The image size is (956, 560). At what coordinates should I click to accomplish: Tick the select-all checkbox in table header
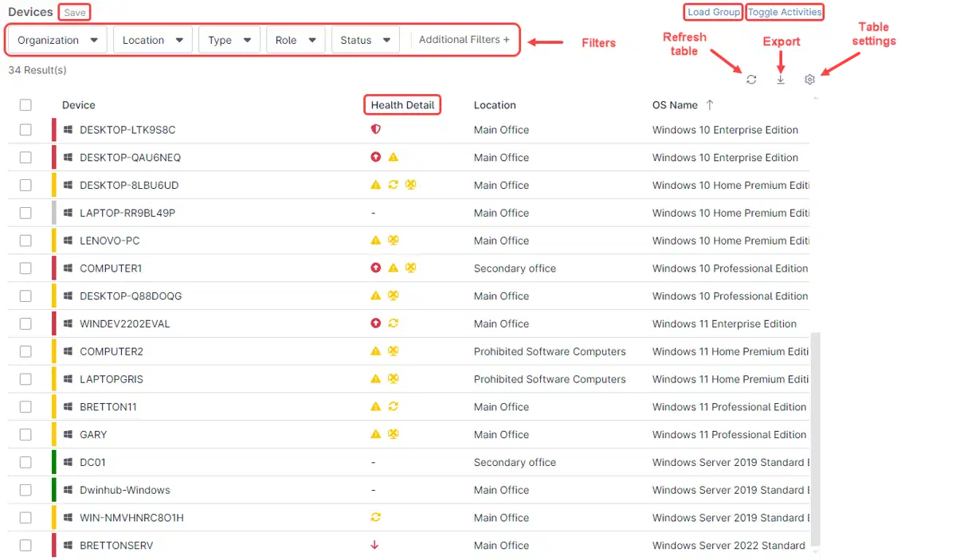(x=25, y=105)
